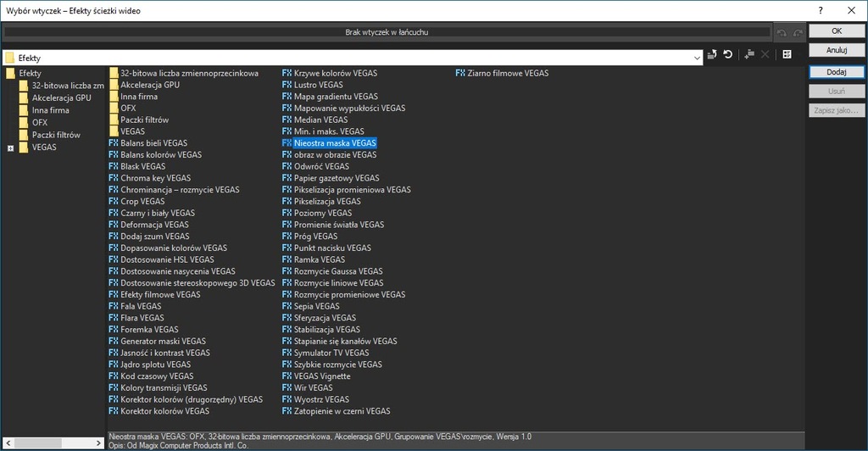Select Pikselizacja promieniowa VEGAS plugin
This screenshot has width=868, height=451.
[x=352, y=190]
